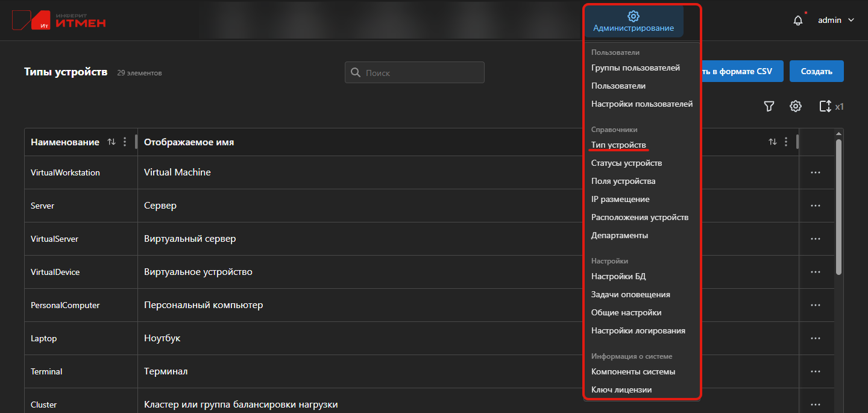Open actions for PersonalComputer row
This screenshot has height=413, width=868.
816,305
